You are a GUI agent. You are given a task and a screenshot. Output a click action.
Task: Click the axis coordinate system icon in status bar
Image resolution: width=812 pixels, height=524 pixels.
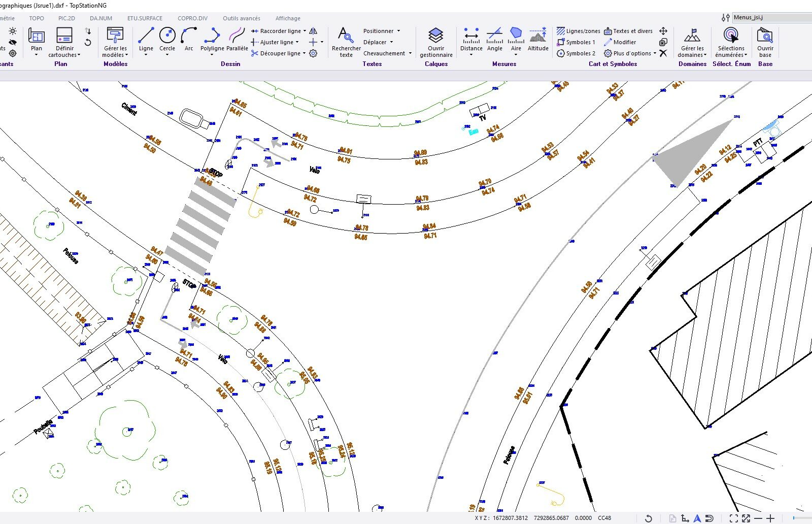(x=685, y=518)
